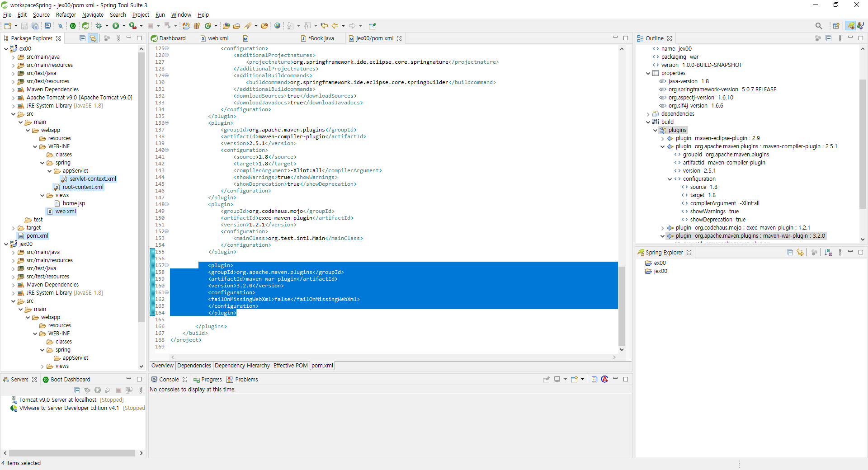Switch to the Java EE perspective icon
Screen dimensions: 868x470
tap(861, 26)
